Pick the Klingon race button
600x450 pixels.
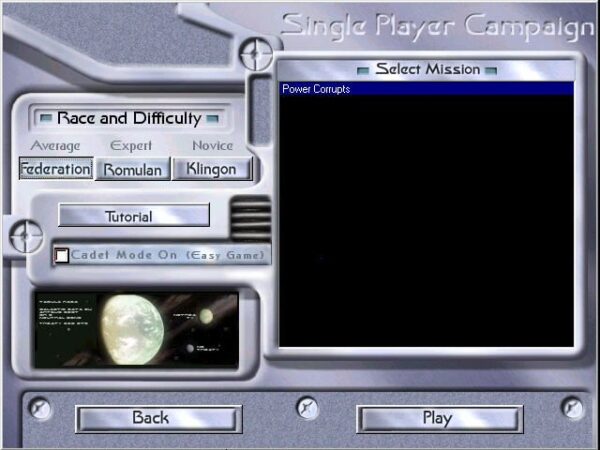(x=211, y=169)
